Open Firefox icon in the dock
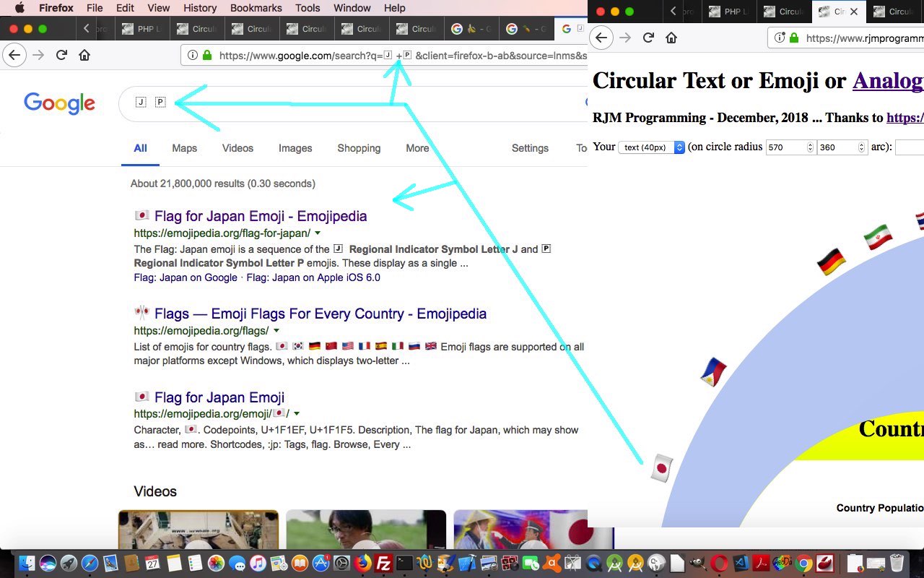Image resolution: width=924 pixels, height=578 pixels. 362,563
